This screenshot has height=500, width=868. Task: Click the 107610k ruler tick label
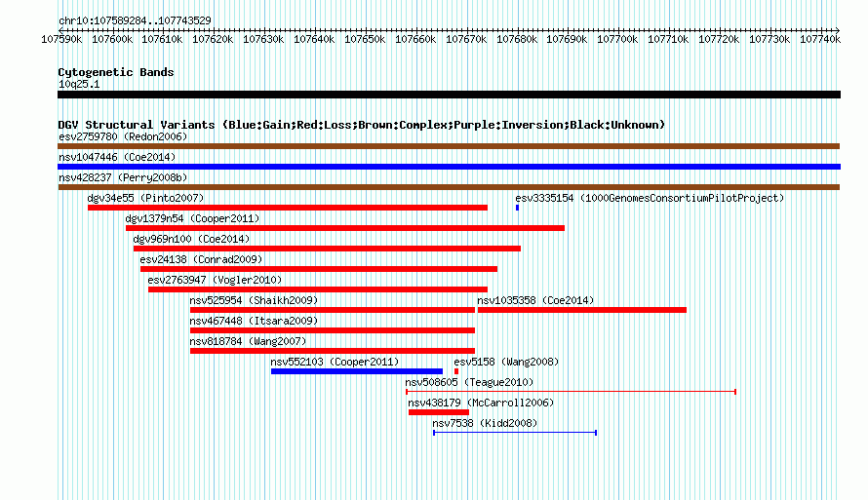pyautogui.click(x=163, y=40)
